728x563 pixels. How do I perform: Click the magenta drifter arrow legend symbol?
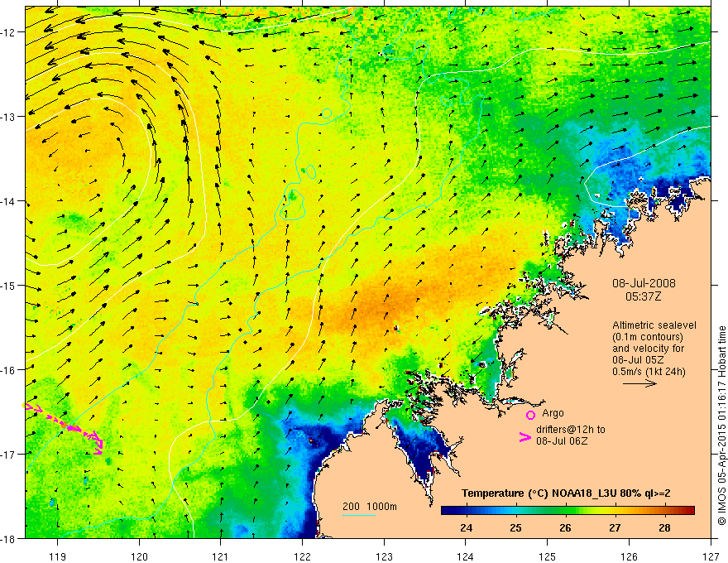coord(524,437)
